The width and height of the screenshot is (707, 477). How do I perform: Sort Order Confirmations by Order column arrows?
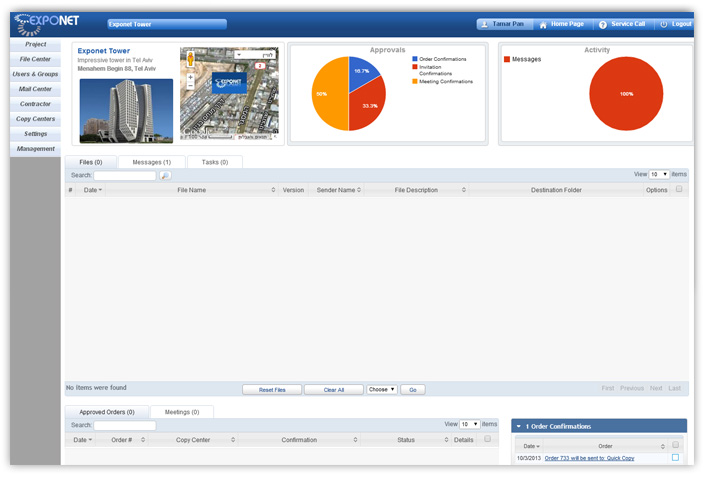click(x=662, y=446)
